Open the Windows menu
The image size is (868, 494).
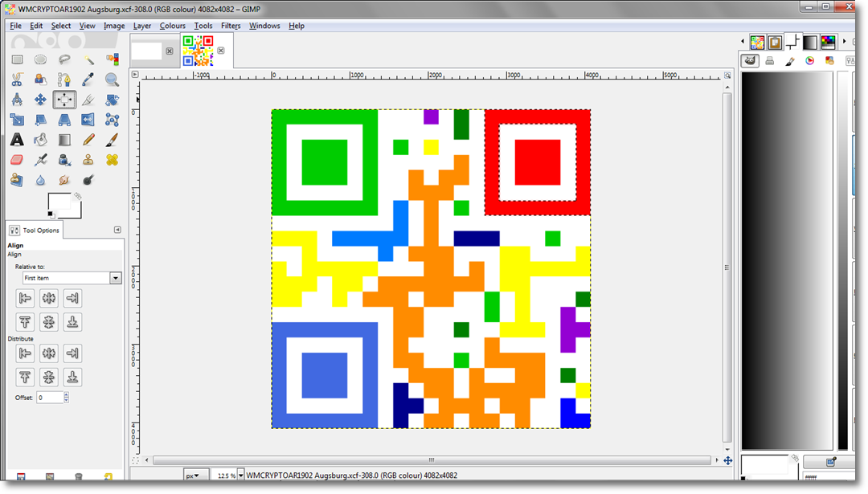point(264,26)
